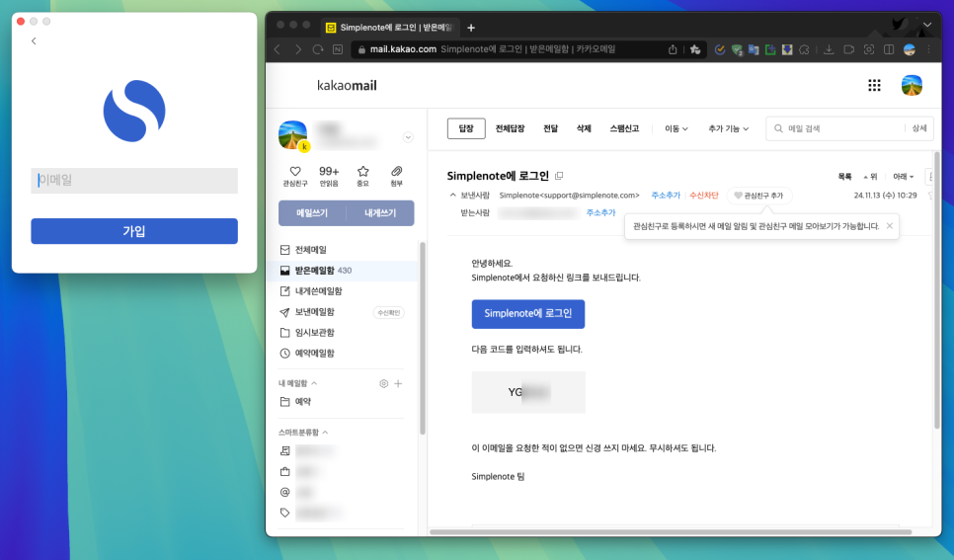The image size is (954, 560).
Task: Open the browser screenshot capture tool
Action: coord(869,50)
